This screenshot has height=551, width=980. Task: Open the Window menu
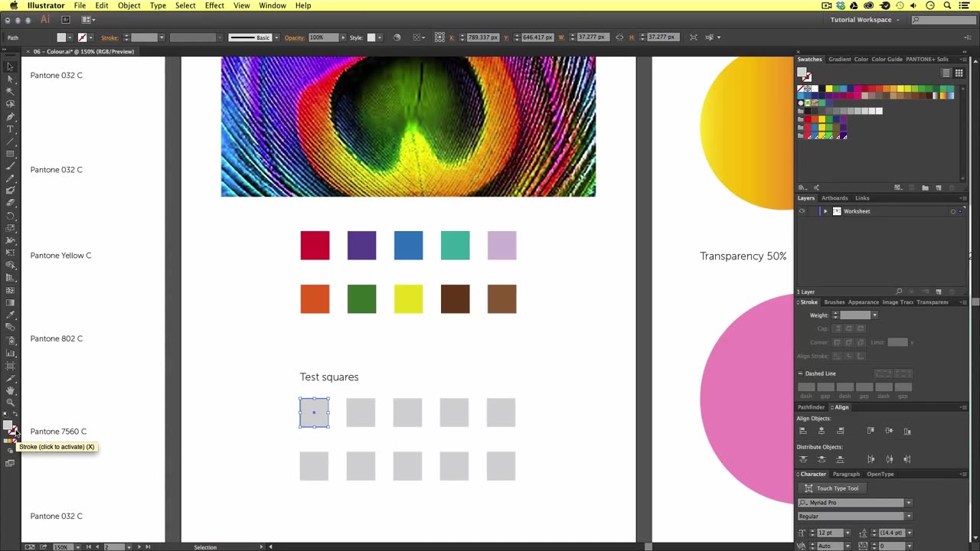(x=273, y=5)
